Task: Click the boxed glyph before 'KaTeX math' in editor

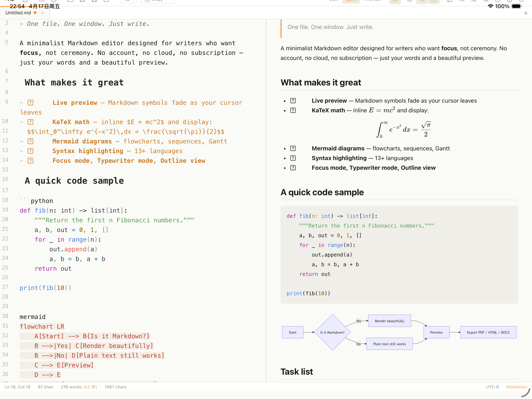Action: pyautogui.click(x=31, y=122)
